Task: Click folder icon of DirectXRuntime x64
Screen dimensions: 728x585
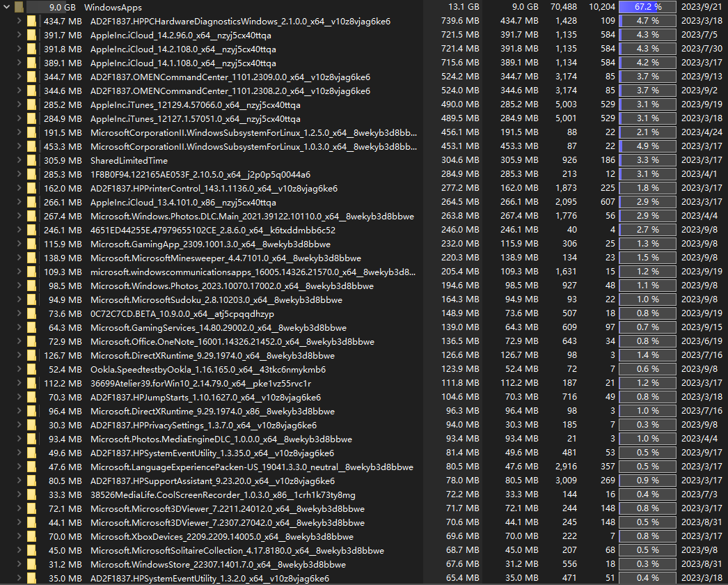Action: (x=31, y=355)
